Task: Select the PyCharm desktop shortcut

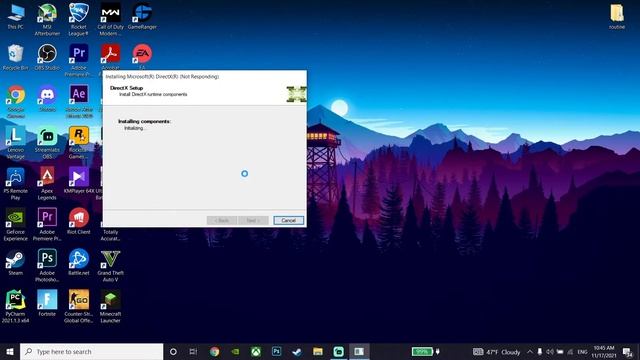Action: (16, 307)
